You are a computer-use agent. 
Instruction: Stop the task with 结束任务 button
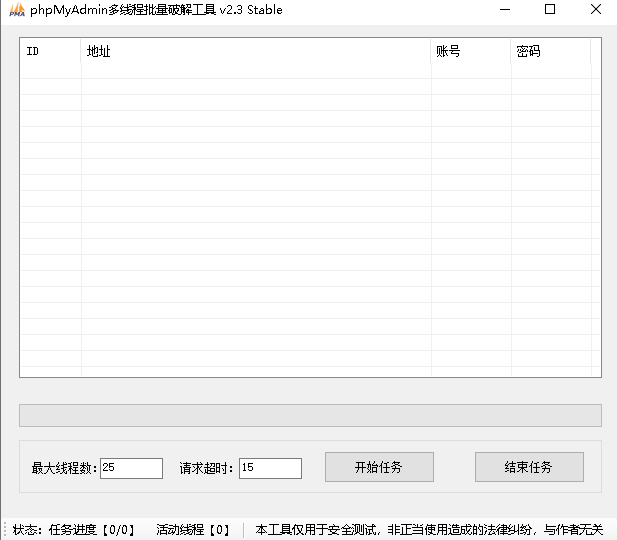pyautogui.click(x=529, y=467)
